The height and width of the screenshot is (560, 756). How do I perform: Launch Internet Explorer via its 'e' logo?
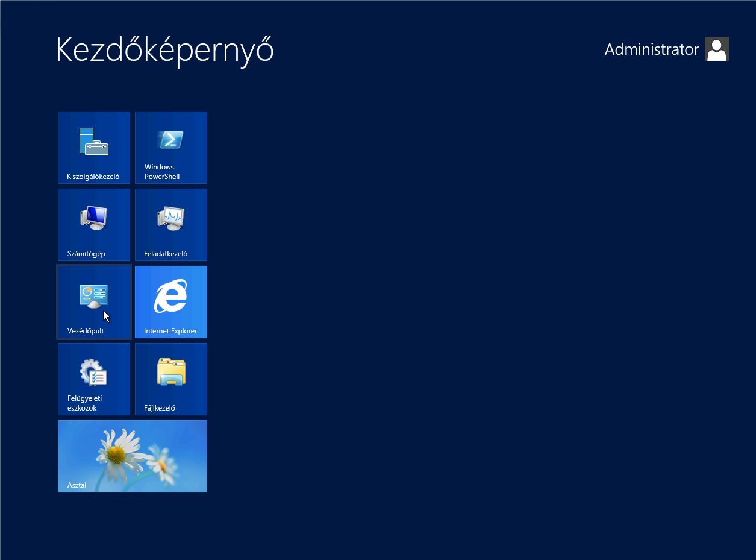[x=170, y=296]
